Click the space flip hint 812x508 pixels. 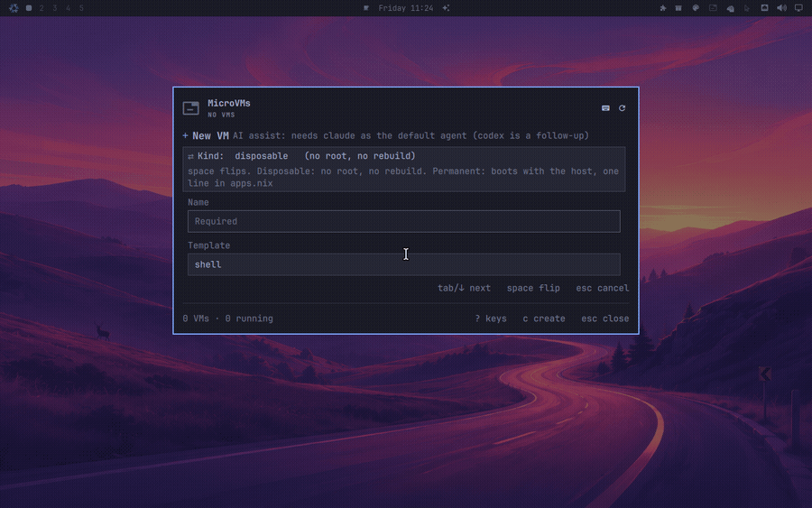533,288
